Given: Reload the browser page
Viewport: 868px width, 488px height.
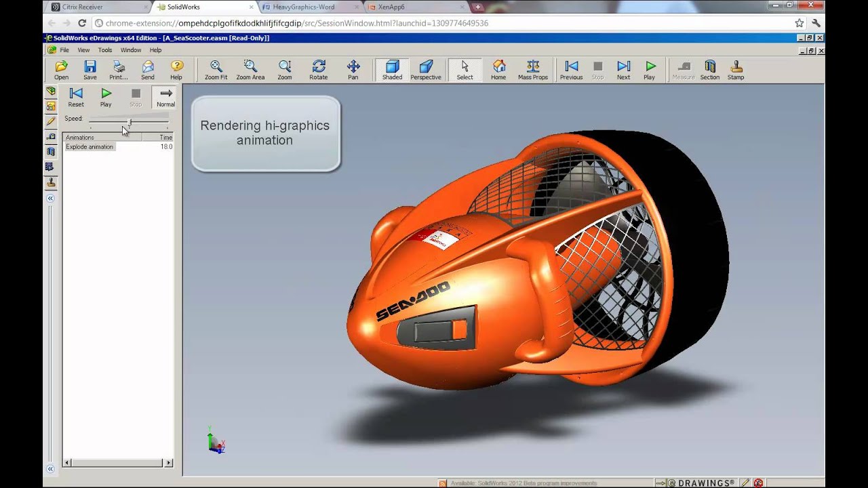Looking at the screenshot, I should tap(82, 23).
